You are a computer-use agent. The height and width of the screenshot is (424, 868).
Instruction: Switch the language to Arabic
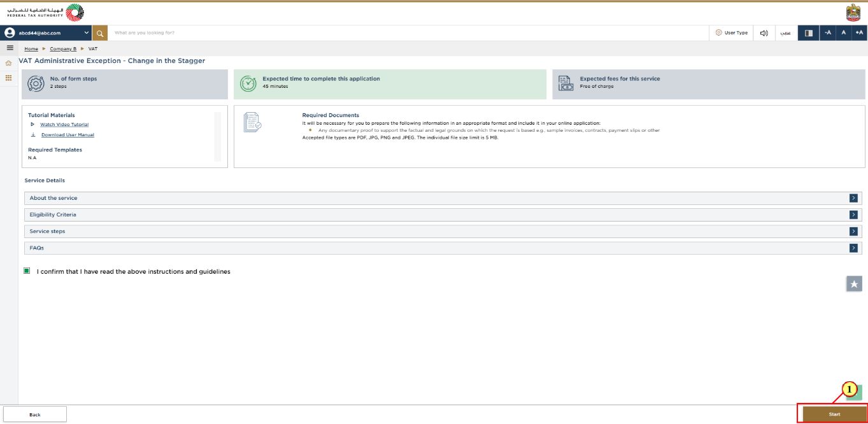click(786, 32)
